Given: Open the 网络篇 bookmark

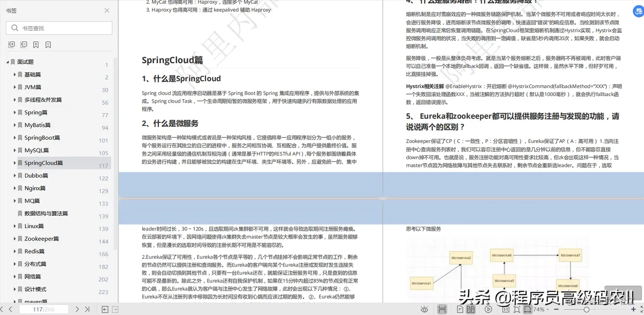Looking at the screenshot, I should pos(33,277).
